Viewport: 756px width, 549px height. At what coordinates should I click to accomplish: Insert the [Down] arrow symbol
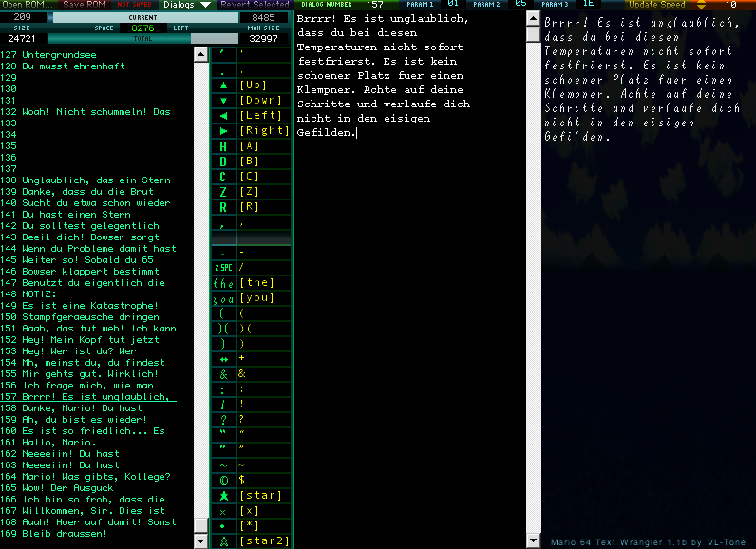223,101
